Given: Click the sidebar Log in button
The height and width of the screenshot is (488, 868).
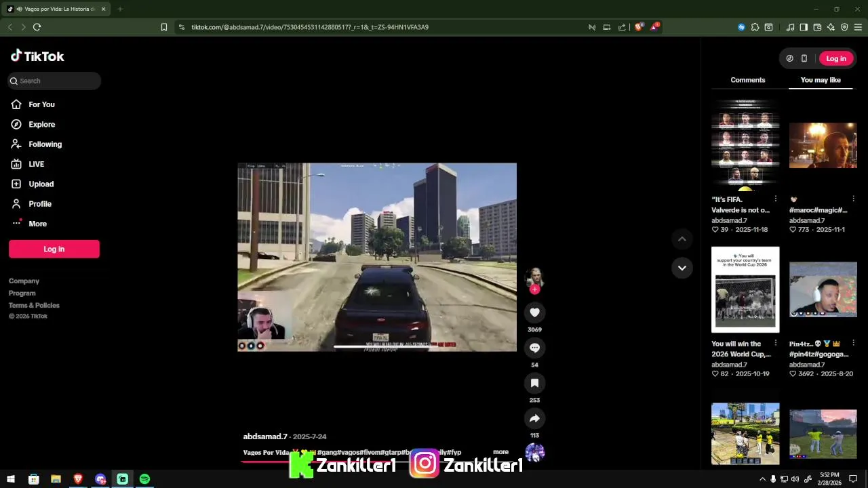Looking at the screenshot, I should coord(54,249).
